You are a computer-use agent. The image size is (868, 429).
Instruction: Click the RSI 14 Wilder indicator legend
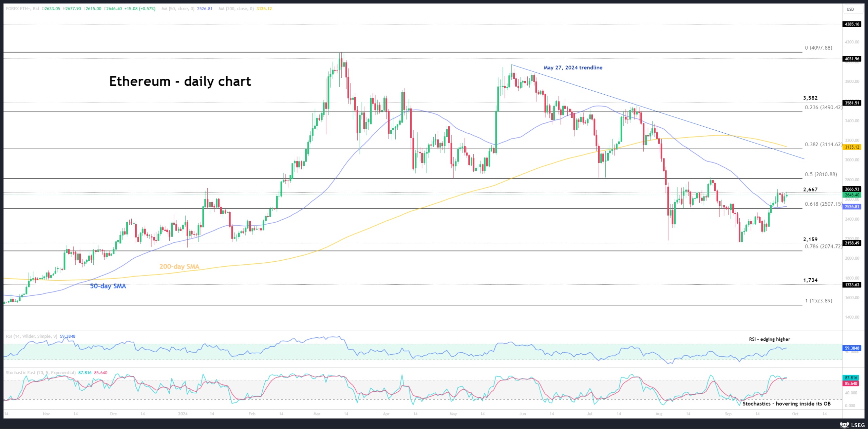32,336
